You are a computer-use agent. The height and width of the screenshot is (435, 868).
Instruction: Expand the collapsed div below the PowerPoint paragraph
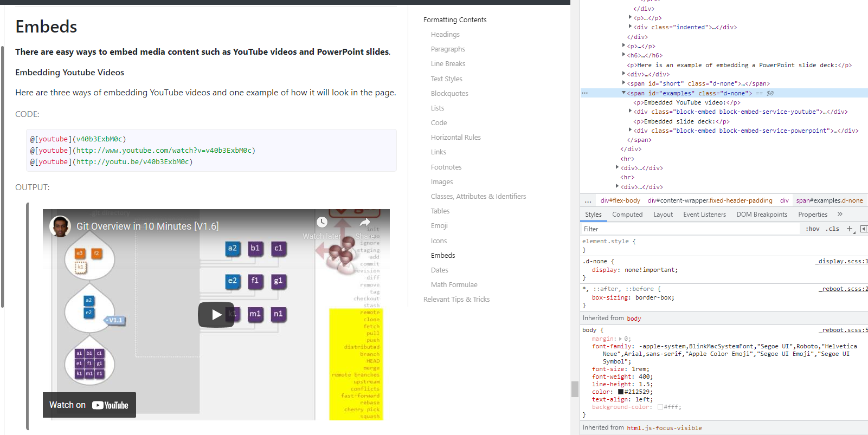pyautogui.click(x=624, y=74)
